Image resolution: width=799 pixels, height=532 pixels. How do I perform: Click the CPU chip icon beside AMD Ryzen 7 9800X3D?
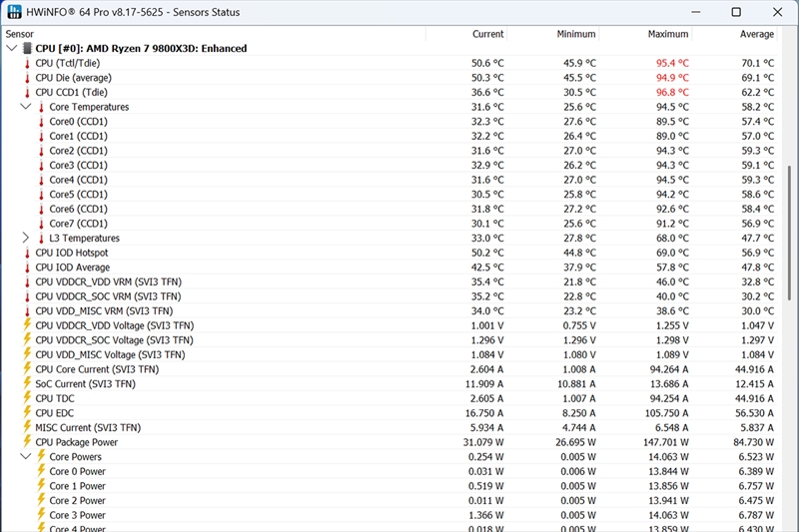tap(28, 48)
